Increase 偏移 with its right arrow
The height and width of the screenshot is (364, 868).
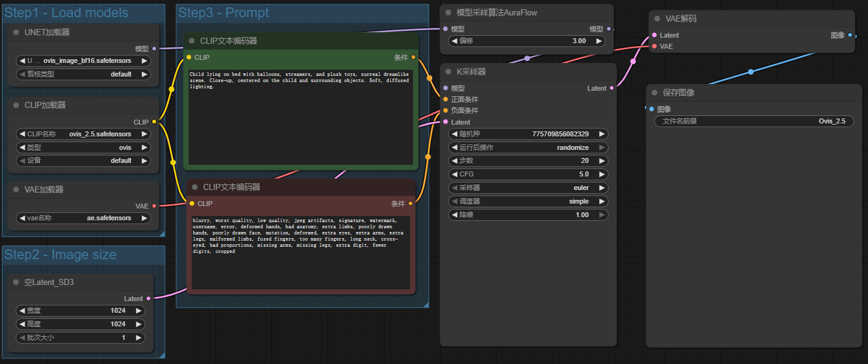599,41
